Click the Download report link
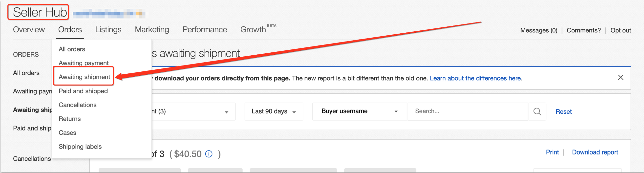Screen dimensions: 644x173 (595, 152)
